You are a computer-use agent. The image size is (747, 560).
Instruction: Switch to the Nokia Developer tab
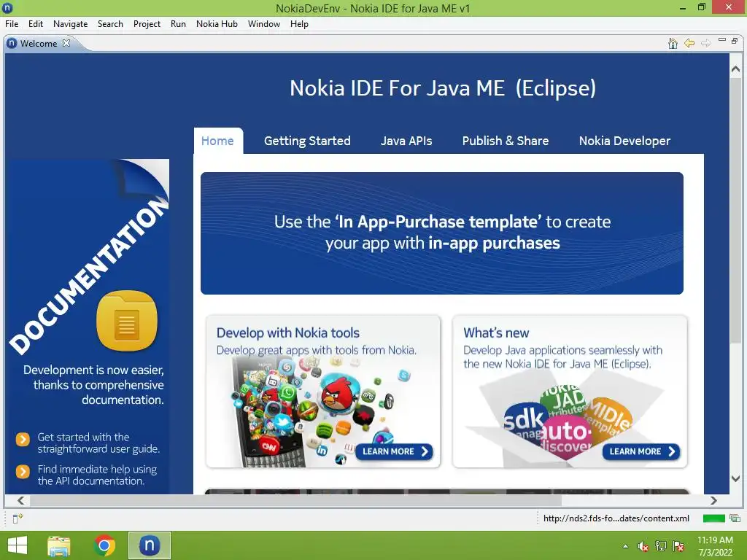point(624,141)
